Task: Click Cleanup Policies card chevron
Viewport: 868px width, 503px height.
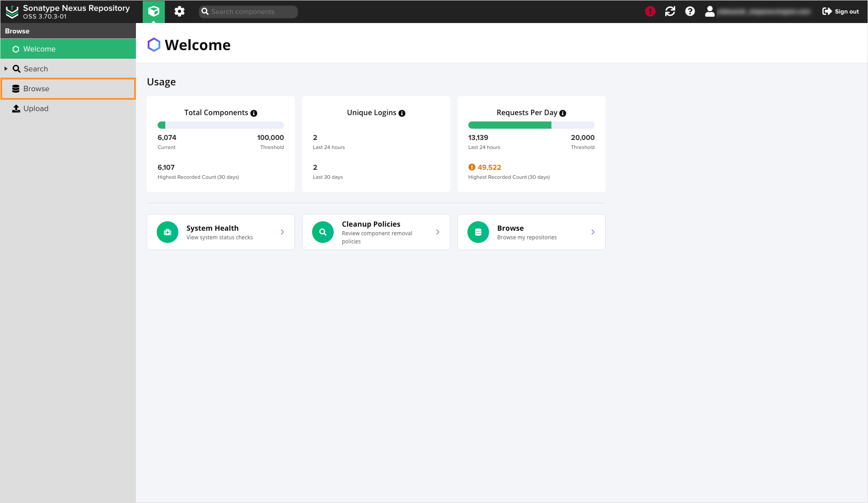Action: click(438, 232)
